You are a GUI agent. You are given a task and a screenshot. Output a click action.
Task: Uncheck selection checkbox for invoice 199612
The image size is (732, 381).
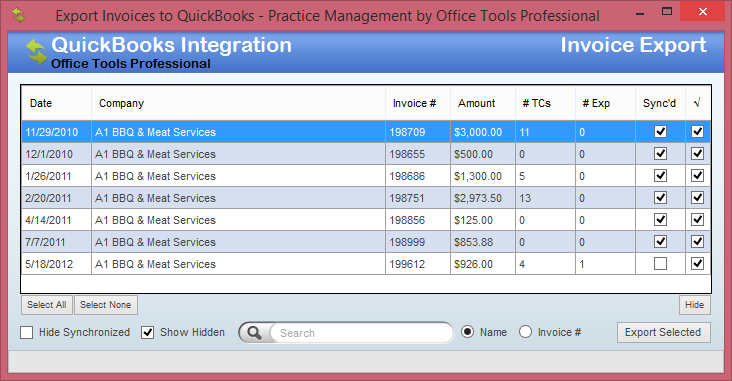point(697,264)
